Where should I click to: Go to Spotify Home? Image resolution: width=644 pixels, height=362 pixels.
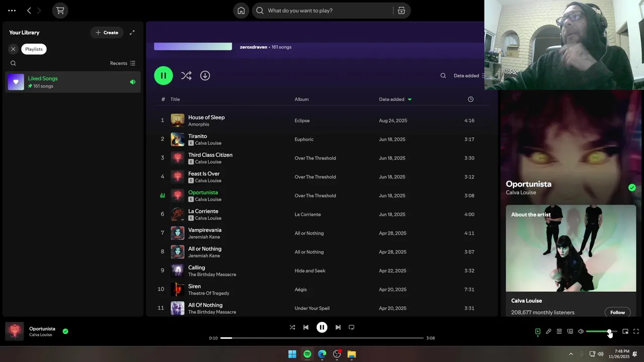coord(241,11)
